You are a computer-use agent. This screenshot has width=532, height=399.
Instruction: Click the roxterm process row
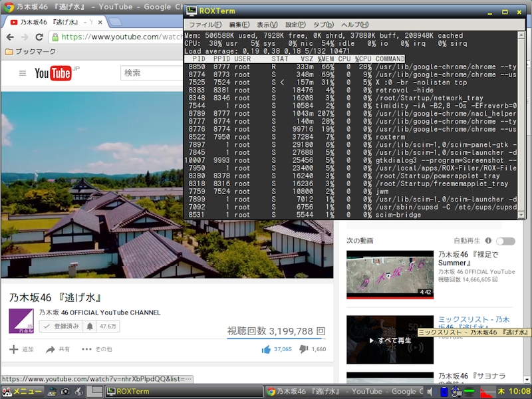(x=351, y=137)
